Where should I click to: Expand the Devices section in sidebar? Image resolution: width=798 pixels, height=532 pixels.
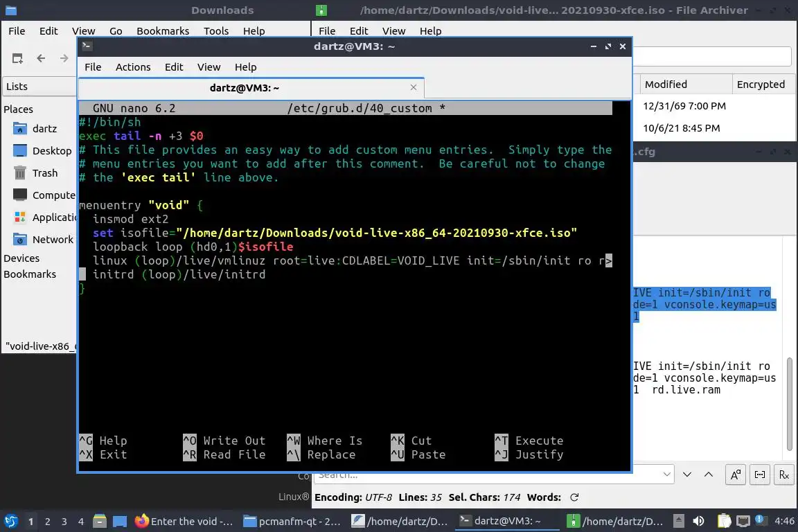21,258
